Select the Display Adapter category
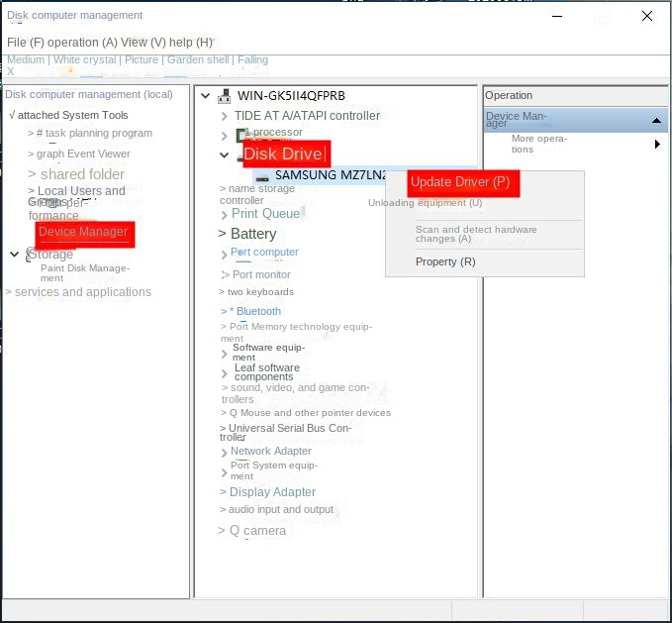Image resolution: width=672 pixels, height=623 pixels. 272,492
